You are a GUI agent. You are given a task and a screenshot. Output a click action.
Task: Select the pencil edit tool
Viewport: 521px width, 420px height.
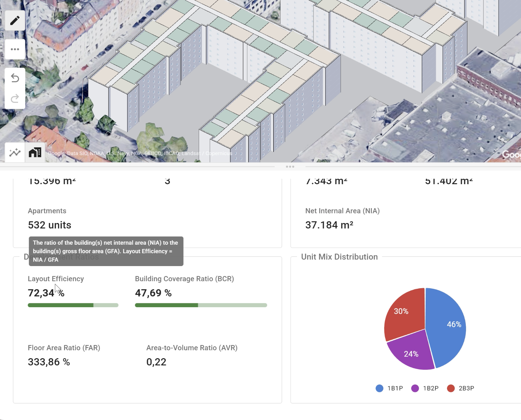15,21
